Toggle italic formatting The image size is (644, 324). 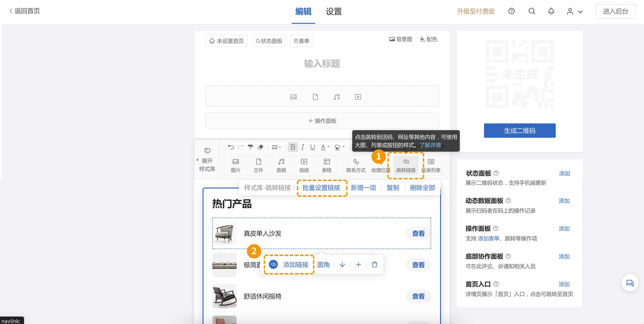(303, 147)
